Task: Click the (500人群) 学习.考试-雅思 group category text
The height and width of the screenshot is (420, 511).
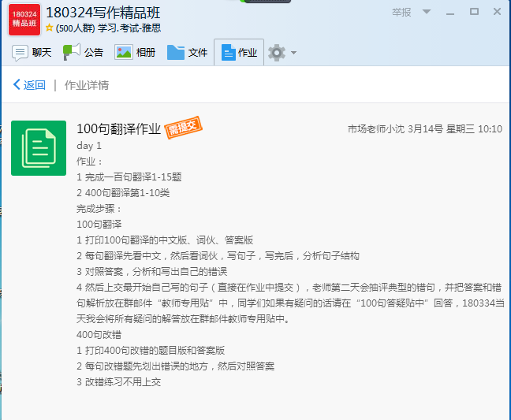Action: click(108, 28)
